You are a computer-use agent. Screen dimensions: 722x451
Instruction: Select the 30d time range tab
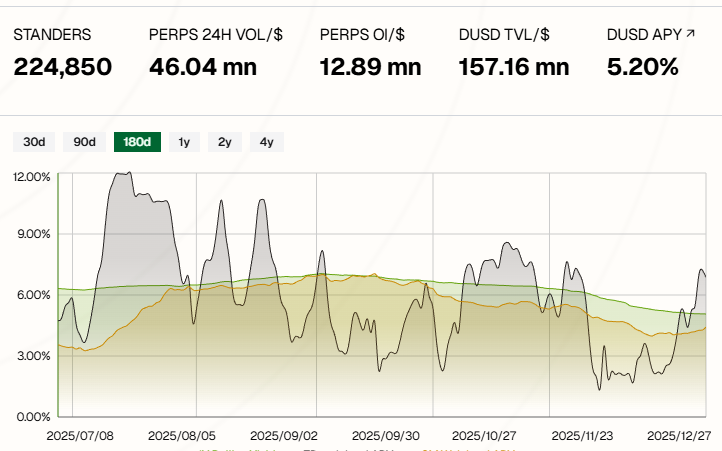(34, 142)
